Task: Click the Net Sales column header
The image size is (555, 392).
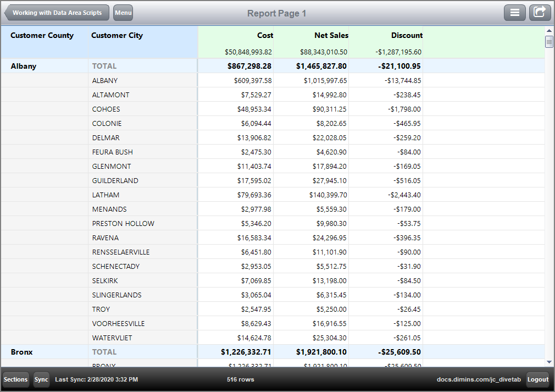Action: pos(330,35)
